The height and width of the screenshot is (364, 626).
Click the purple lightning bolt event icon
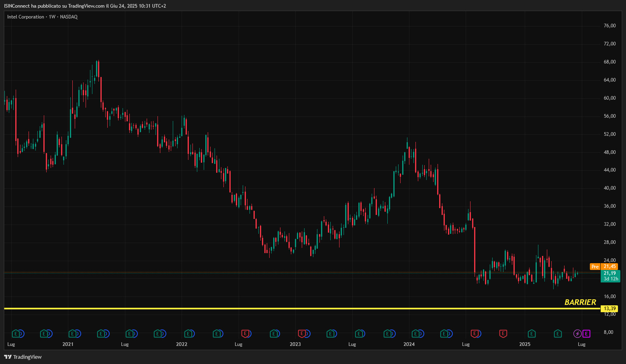(577, 333)
